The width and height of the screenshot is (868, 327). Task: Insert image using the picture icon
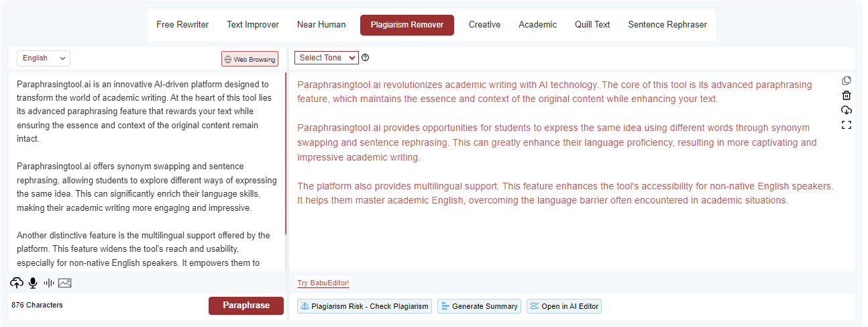64,283
